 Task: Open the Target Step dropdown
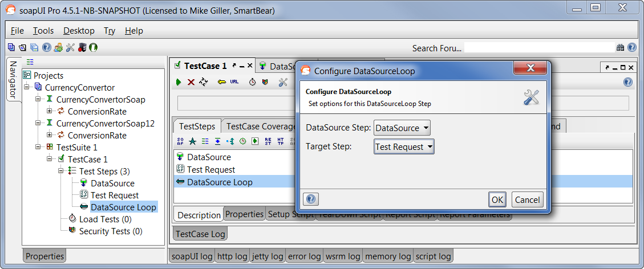point(404,146)
